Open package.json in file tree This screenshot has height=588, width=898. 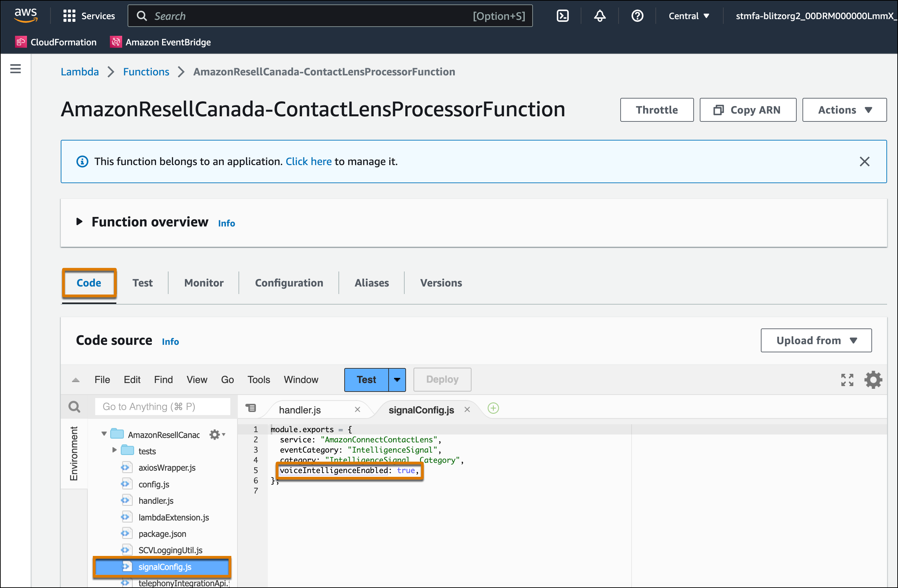pyautogui.click(x=162, y=534)
